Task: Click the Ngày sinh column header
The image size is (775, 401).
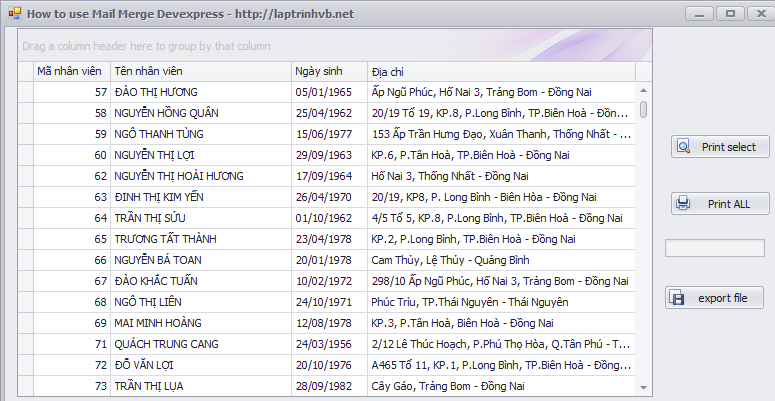Action: point(330,71)
